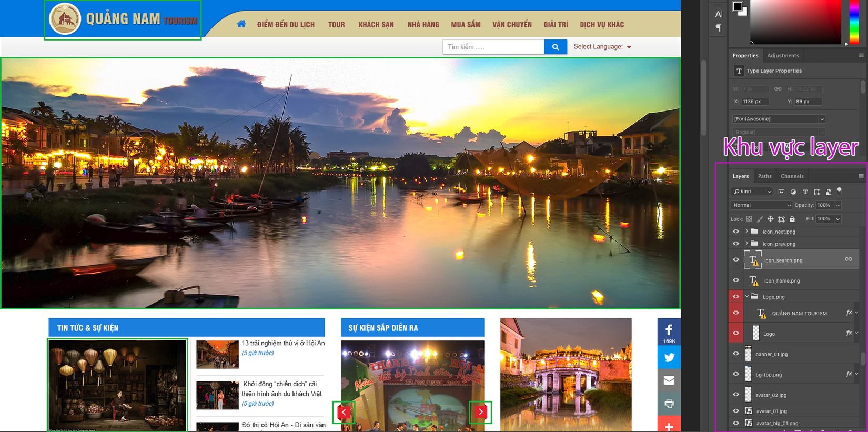Filter layers by adjustment layers
868x432 pixels.
point(793,192)
